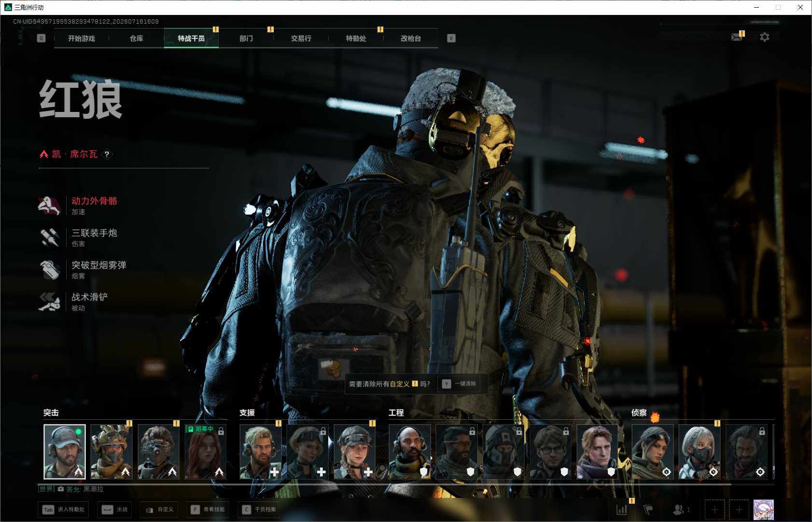Click the E key next-tab icon
The height and width of the screenshot is (522, 812).
point(451,38)
